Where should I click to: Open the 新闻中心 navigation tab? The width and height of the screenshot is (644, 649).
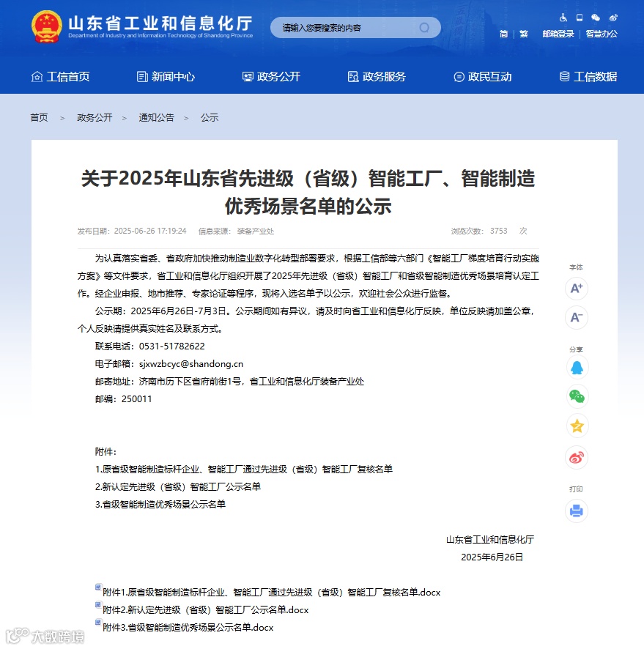tap(166, 77)
